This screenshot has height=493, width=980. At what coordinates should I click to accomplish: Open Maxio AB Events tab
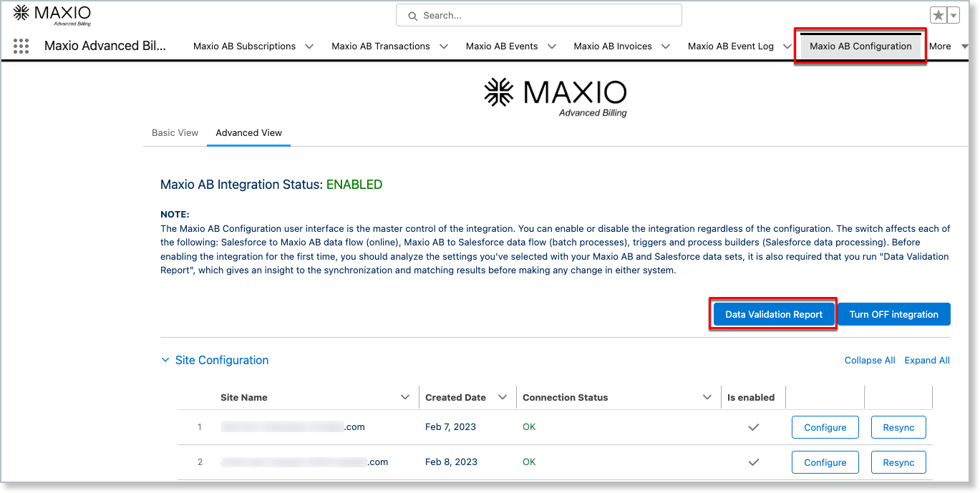[x=501, y=47]
